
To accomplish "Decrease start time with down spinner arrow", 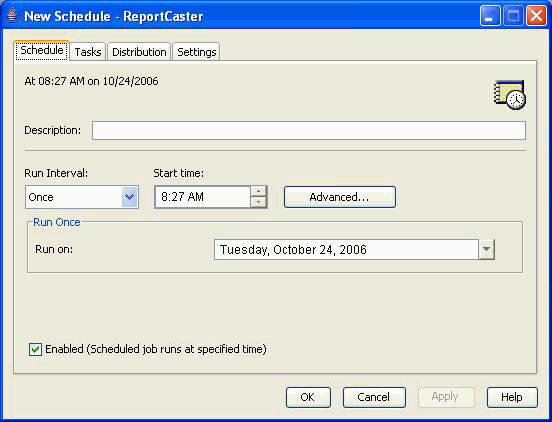I will 259,202.
